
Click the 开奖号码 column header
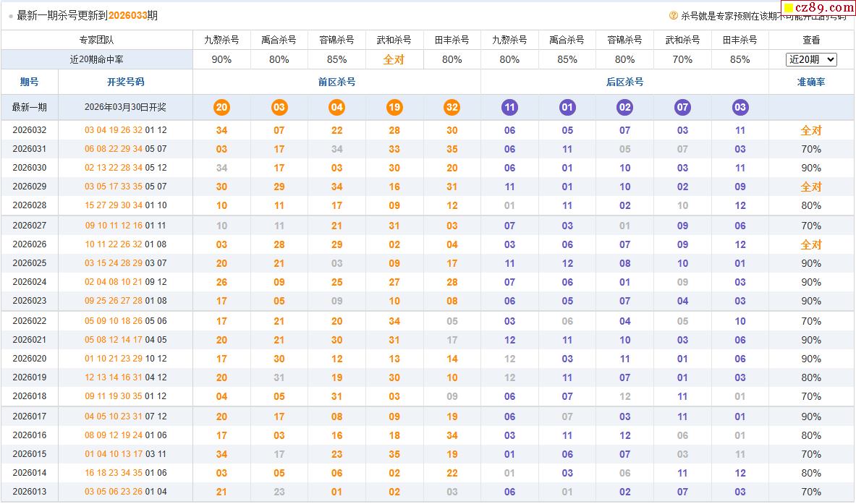125,82
